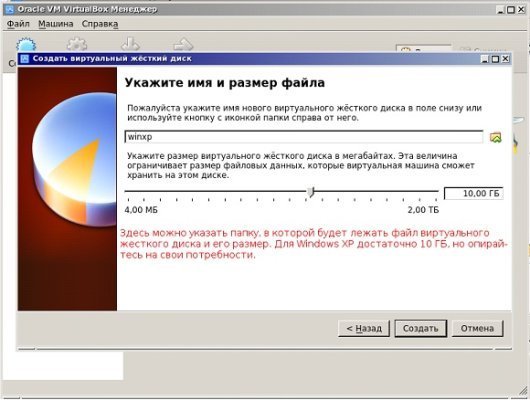
Task: Click the VirtualBox Manager window title icon
Action: pyautogui.click(x=10, y=9)
